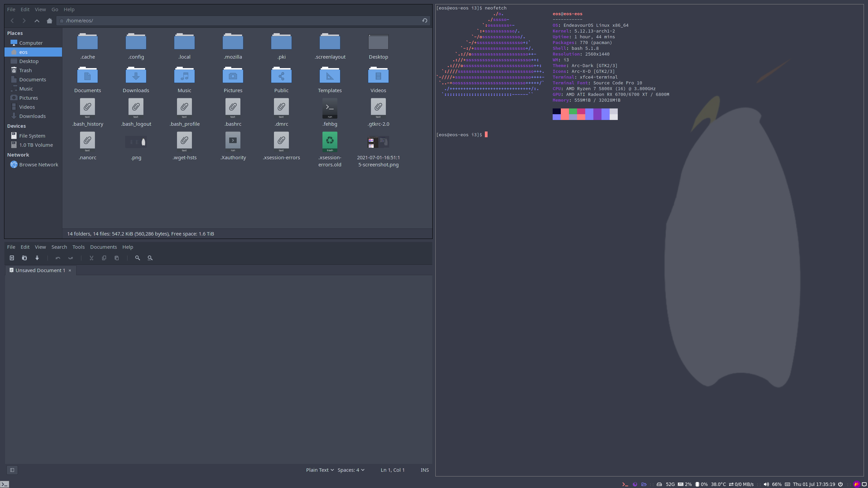868x488 pixels.
Task: Open Find with the magnifier icon
Action: tap(138, 258)
